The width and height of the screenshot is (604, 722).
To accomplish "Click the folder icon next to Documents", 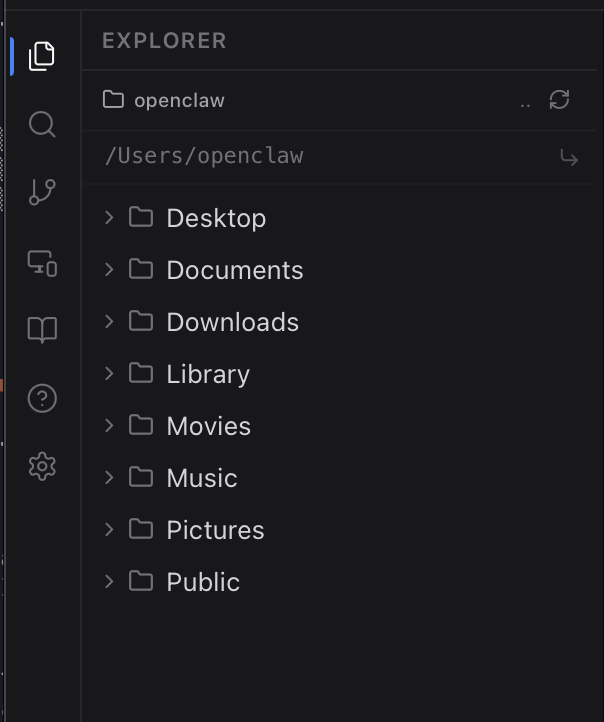I will (141, 269).
